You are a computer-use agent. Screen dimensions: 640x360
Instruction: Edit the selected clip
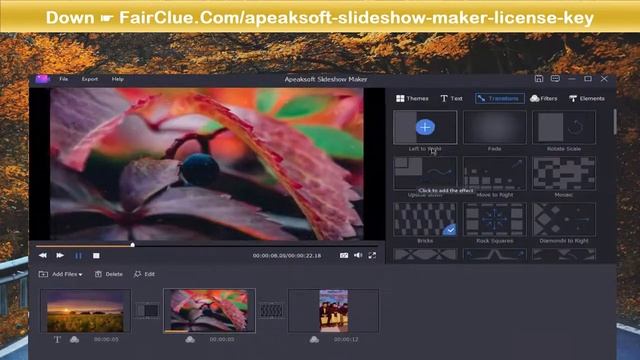tap(144, 274)
